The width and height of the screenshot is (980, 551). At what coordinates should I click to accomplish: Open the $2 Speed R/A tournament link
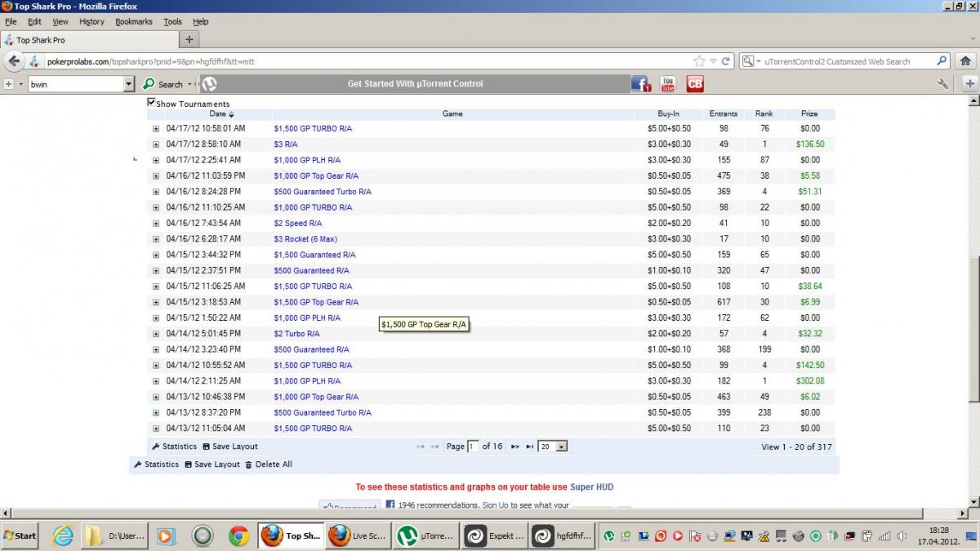pos(298,224)
